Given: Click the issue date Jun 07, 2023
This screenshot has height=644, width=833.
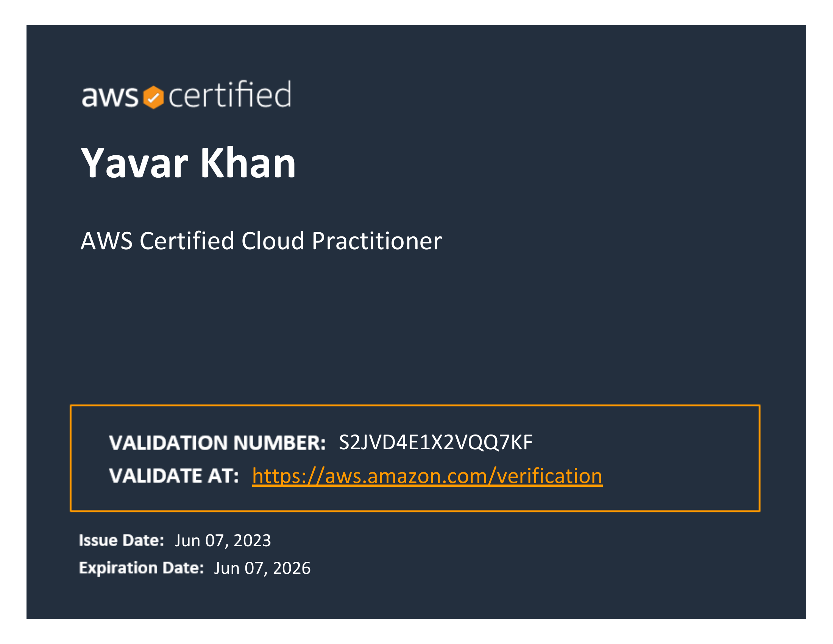Looking at the screenshot, I should coord(223,541).
